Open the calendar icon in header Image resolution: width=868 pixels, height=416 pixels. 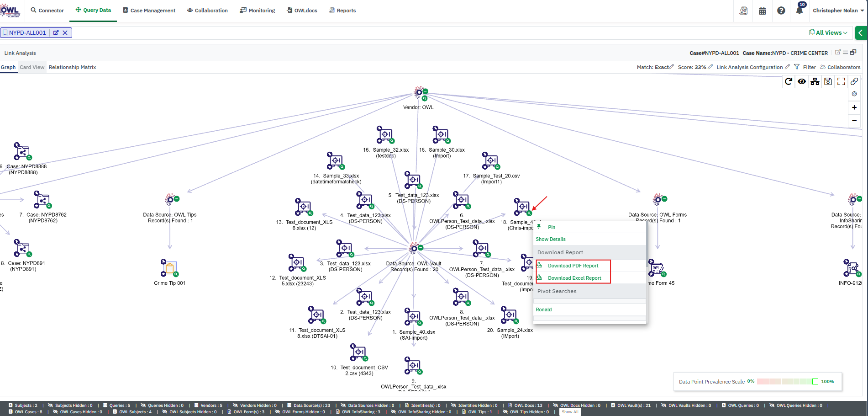click(763, 11)
